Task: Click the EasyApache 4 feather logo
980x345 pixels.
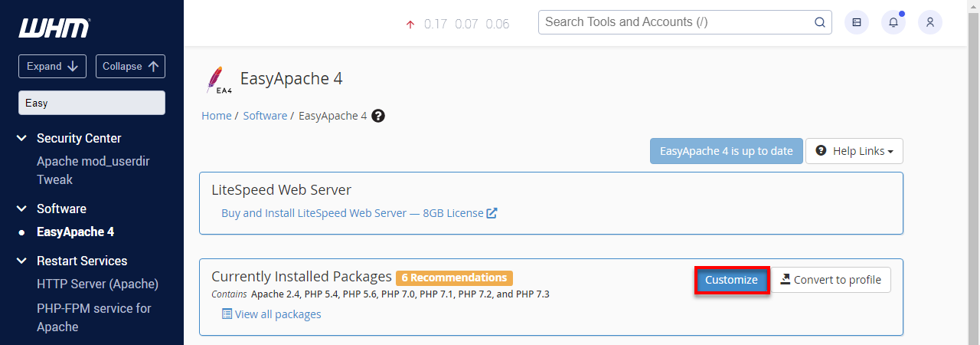Action: tap(217, 80)
